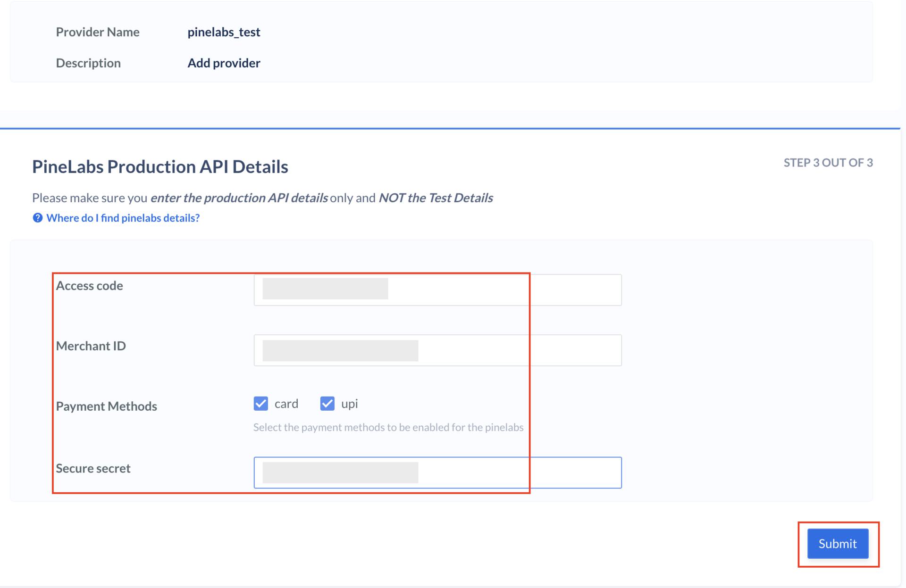Uncheck the card payment method checkbox

[260, 404]
